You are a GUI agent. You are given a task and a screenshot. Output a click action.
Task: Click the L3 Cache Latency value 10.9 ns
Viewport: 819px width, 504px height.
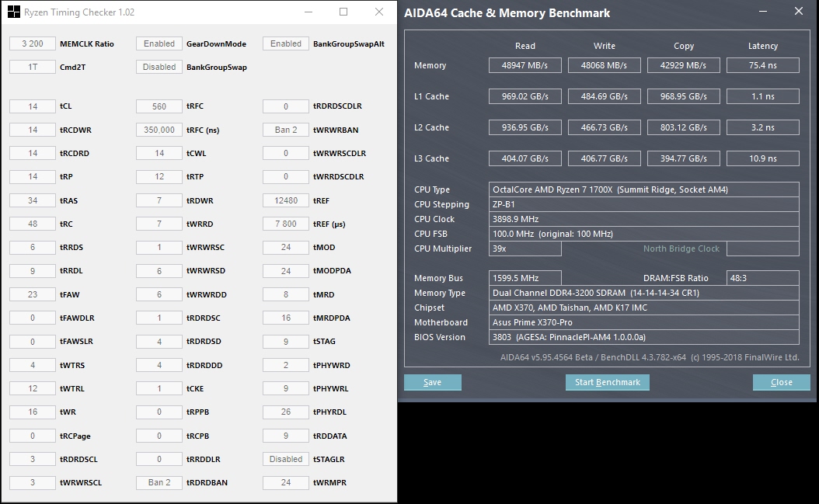click(x=762, y=158)
